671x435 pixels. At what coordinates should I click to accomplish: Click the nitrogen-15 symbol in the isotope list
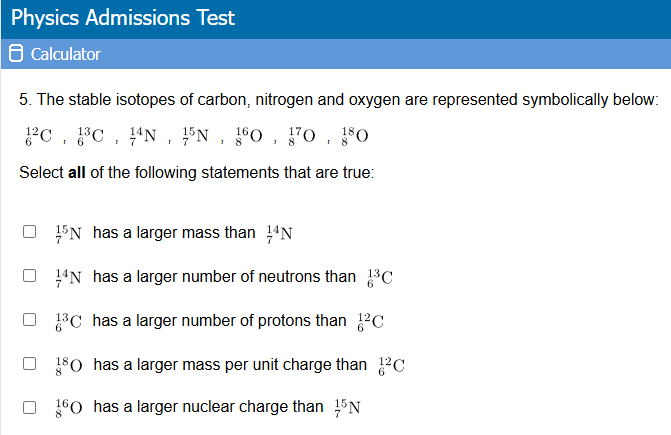(196, 136)
